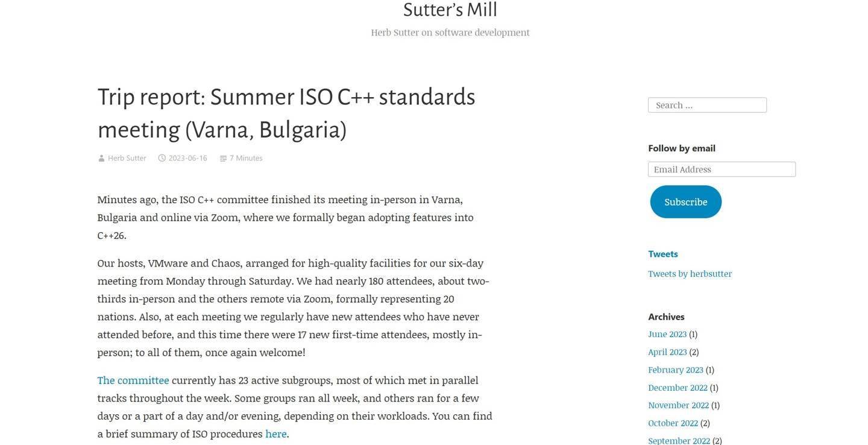Open the October 2022 archive
Screen dimensions: 868x445
(x=673, y=423)
